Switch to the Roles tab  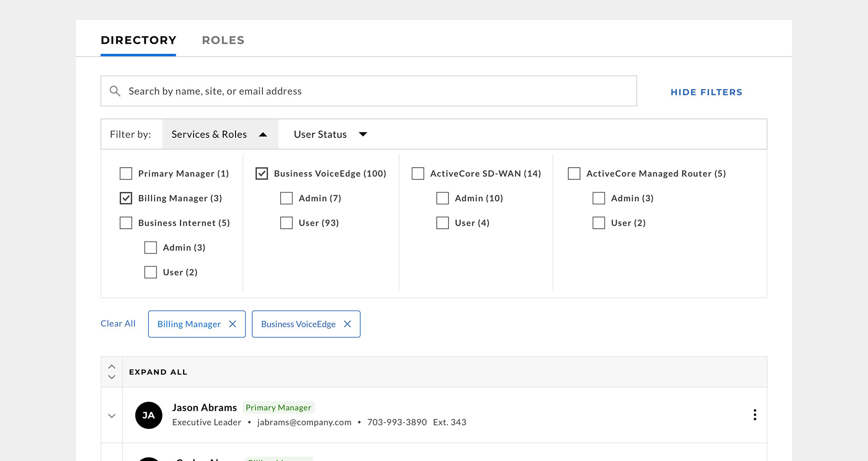[x=223, y=40]
